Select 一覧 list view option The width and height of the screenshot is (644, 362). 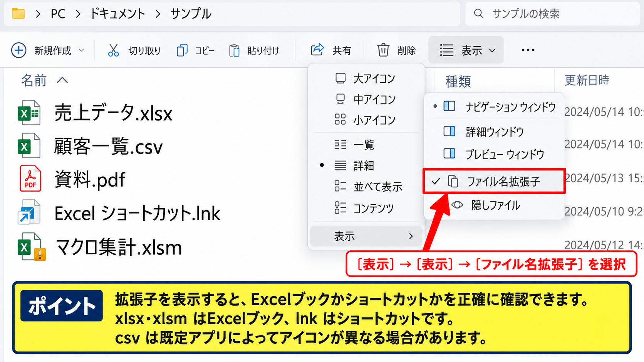point(366,145)
